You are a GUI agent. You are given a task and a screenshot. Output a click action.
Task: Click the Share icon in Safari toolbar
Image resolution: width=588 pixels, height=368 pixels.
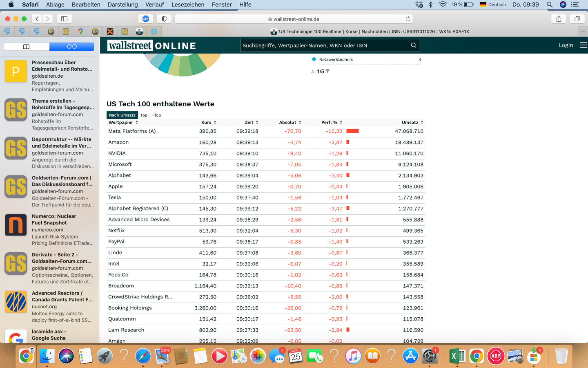tap(559, 19)
